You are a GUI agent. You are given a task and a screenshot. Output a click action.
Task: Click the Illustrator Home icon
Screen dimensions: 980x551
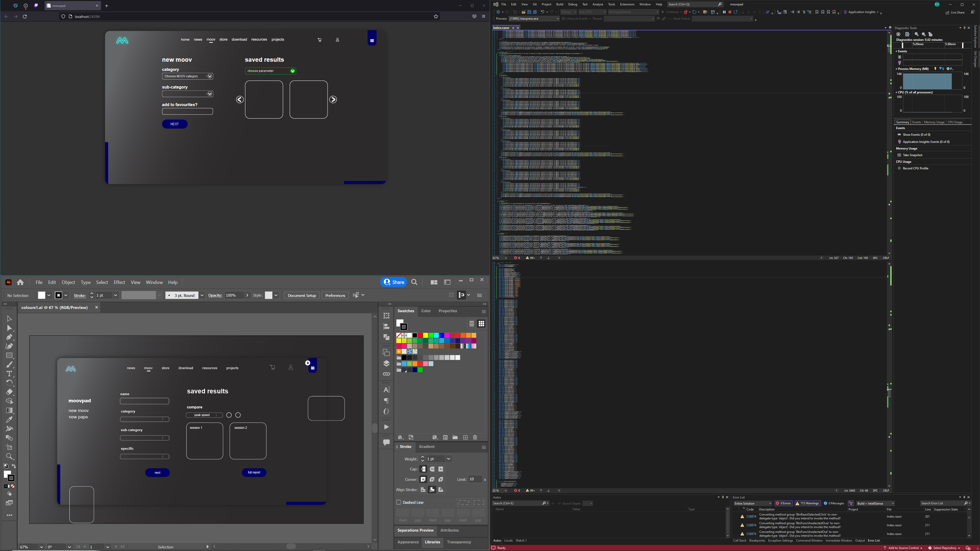click(20, 282)
